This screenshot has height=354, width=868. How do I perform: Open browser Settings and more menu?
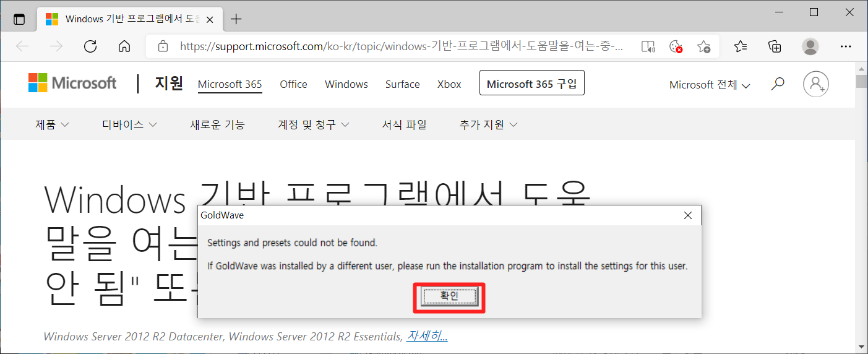click(x=846, y=46)
